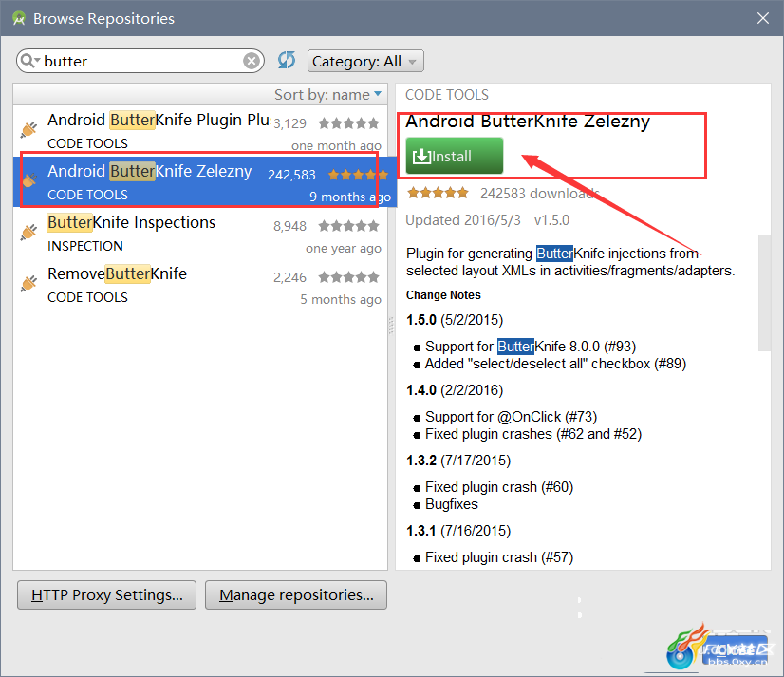Click the rating stars of RemoveButterKnife

(x=348, y=276)
